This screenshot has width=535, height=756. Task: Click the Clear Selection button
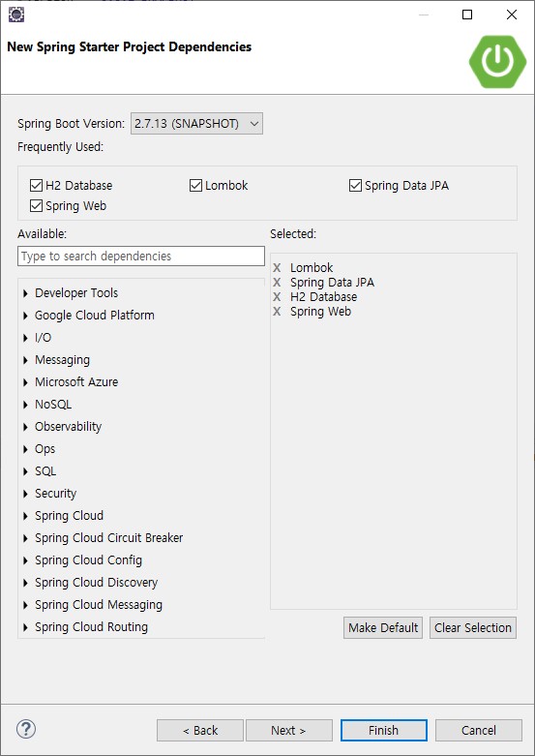coord(473,628)
